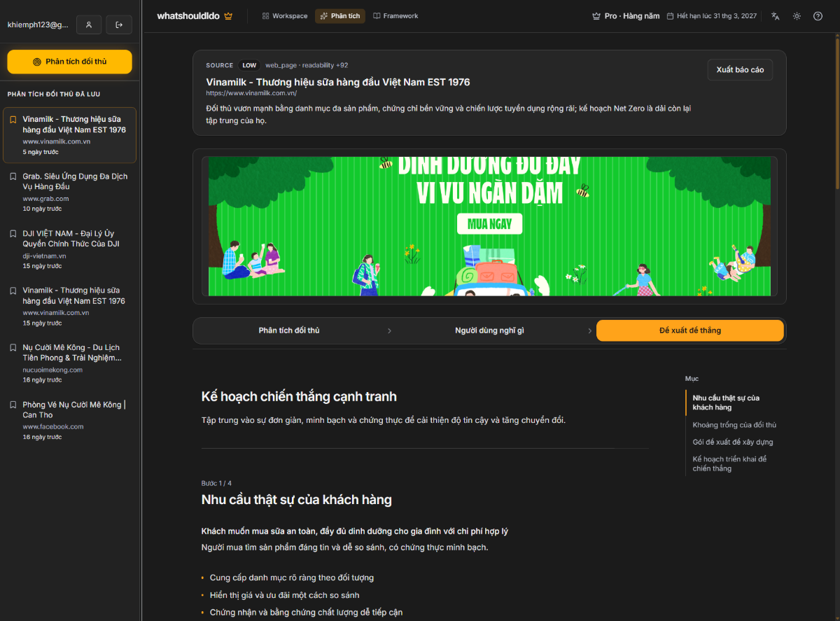Click bookmark icon for DJI VIỆT NAM entry
Viewport: 840px width, 621px height.
tap(13, 234)
